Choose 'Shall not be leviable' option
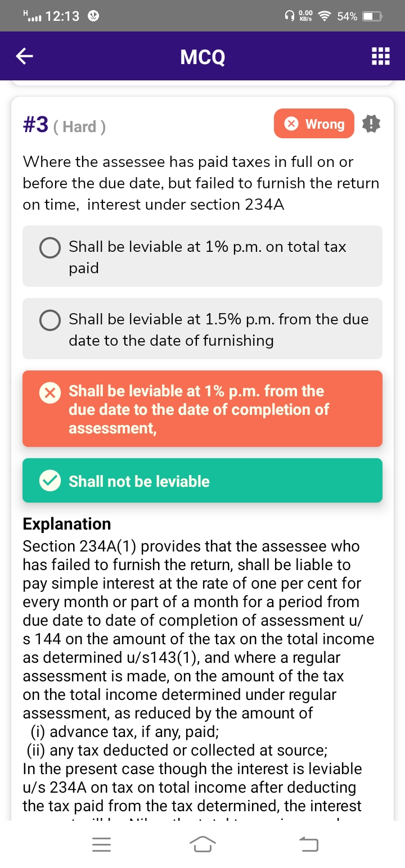This screenshot has width=405, height=868. point(202,481)
